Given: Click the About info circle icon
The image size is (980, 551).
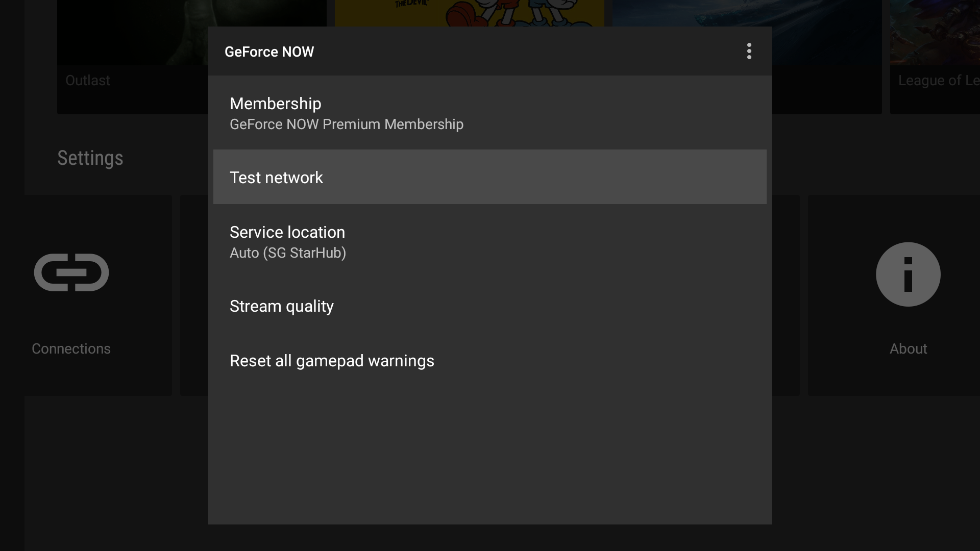Looking at the screenshot, I should [x=908, y=274].
